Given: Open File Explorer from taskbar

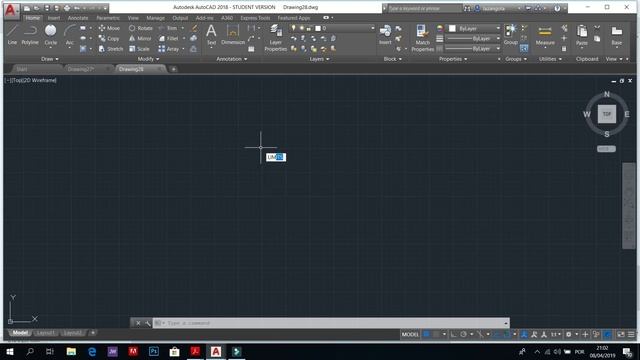Looking at the screenshot, I should click(71, 352).
